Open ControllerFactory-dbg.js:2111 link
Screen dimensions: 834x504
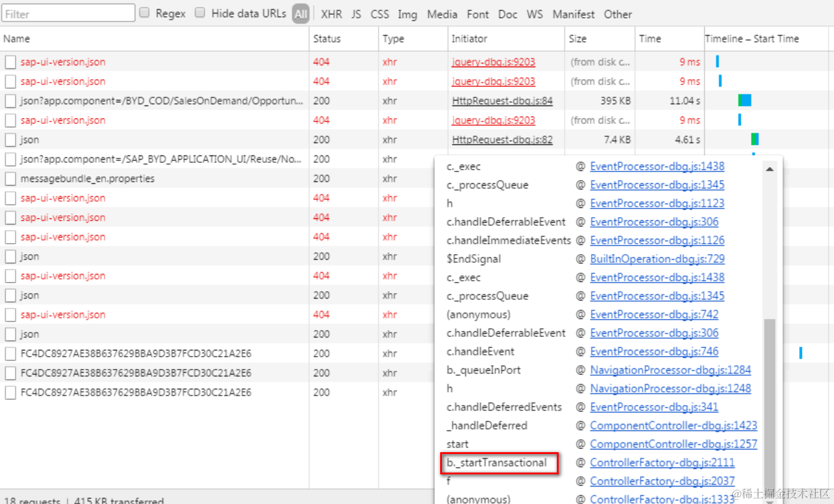(x=662, y=462)
